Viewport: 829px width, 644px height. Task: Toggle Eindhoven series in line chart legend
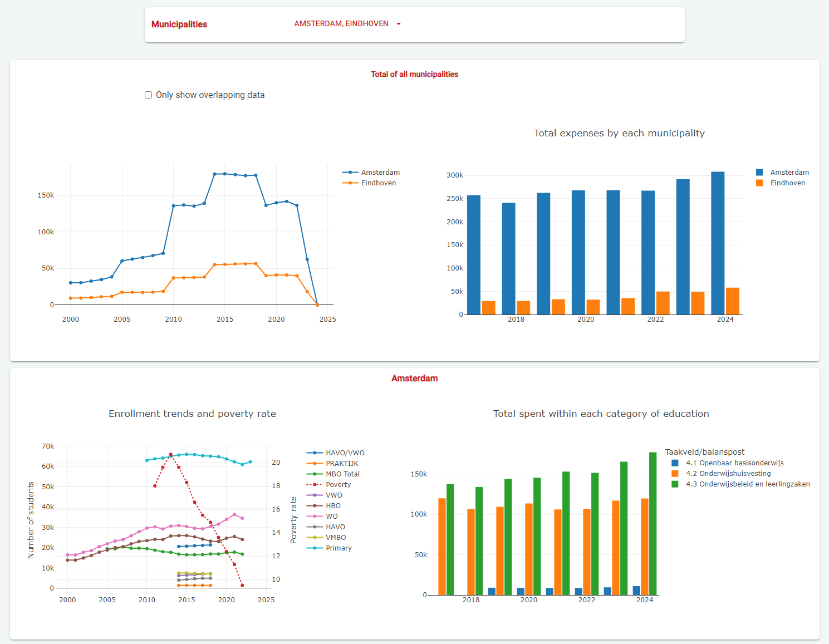[x=378, y=183]
